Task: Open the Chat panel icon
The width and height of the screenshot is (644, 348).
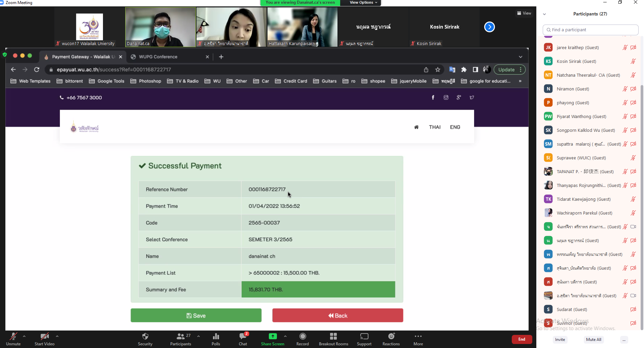Action: tap(243, 337)
